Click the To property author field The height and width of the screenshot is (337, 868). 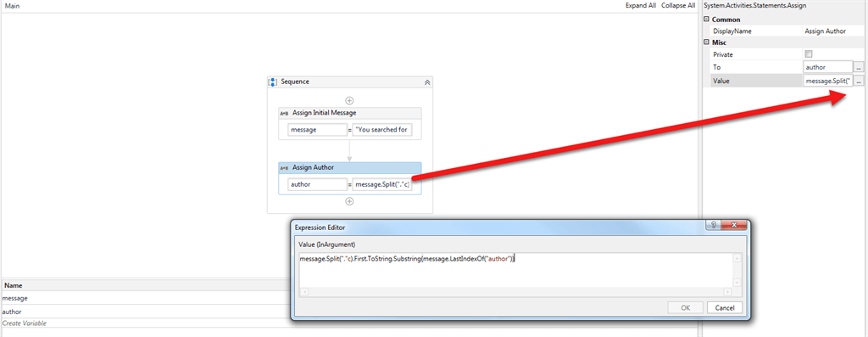pos(827,67)
